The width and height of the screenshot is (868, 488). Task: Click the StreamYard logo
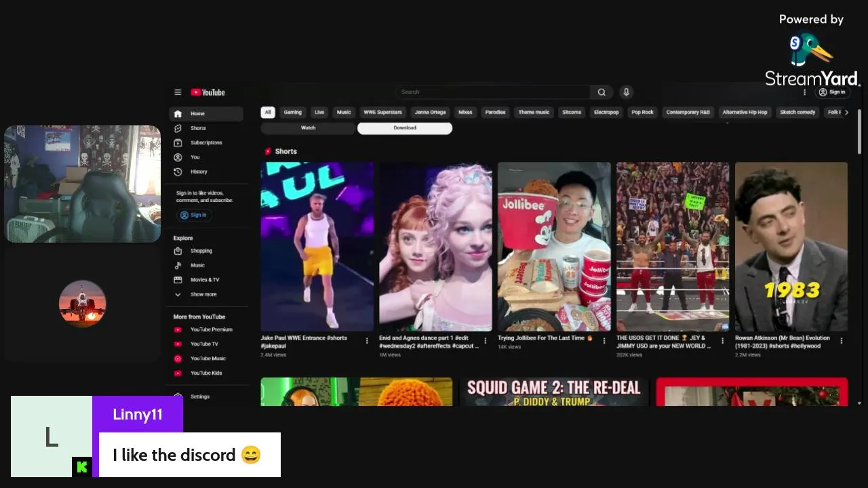tap(811, 60)
